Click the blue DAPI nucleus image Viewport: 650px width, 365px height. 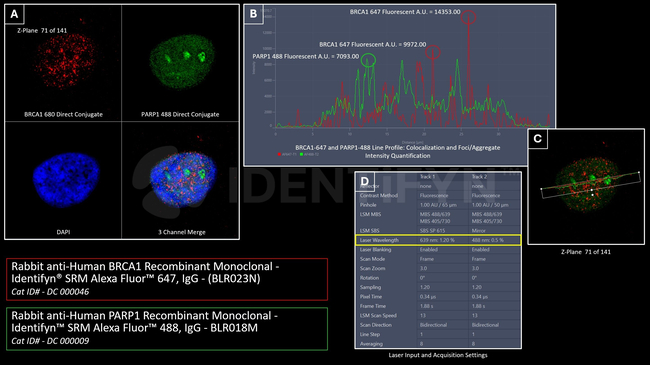tap(66, 180)
